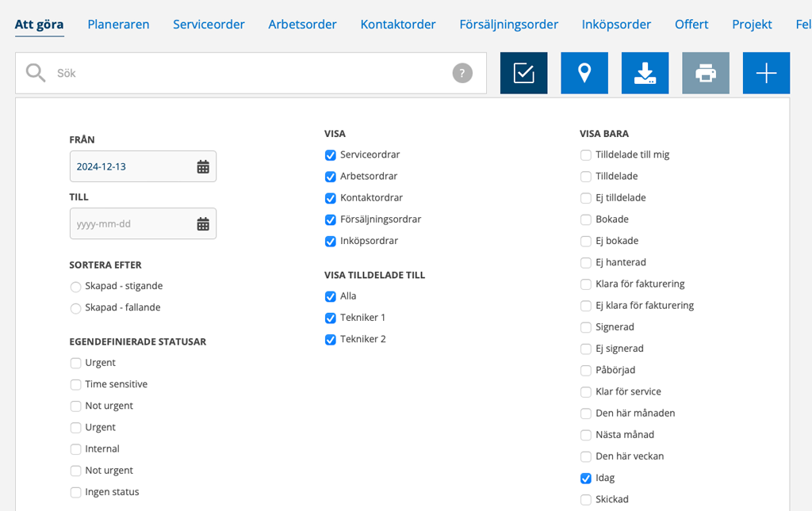Check the Time sensitive status checkbox
Image resolution: width=812 pixels, height=511 pixels.
click(x=75, y=385)
